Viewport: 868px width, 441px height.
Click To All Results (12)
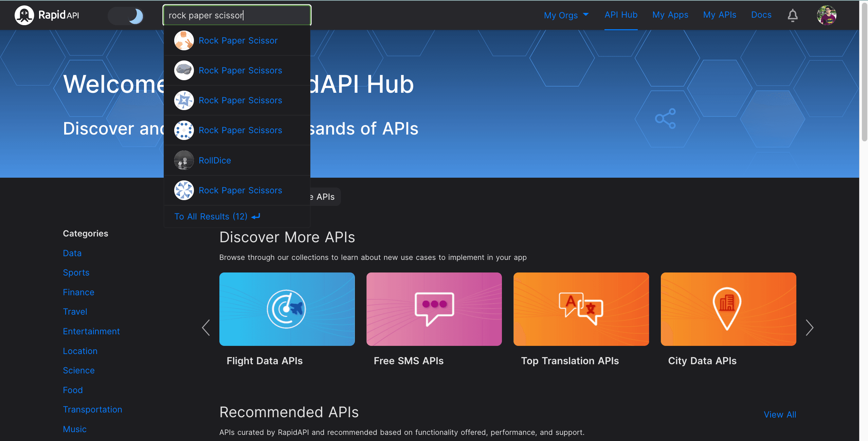pyautogui.click(x=217, y=216)
